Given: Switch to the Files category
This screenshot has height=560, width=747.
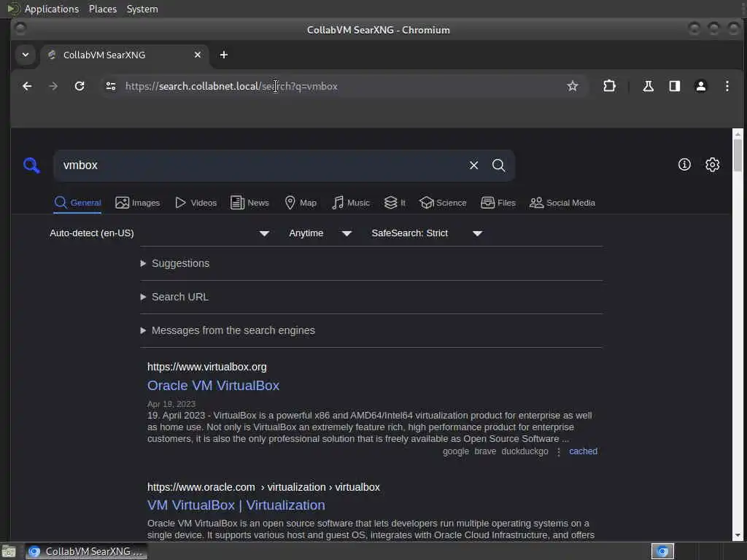Looking at the screenshot, I should 498,203.
